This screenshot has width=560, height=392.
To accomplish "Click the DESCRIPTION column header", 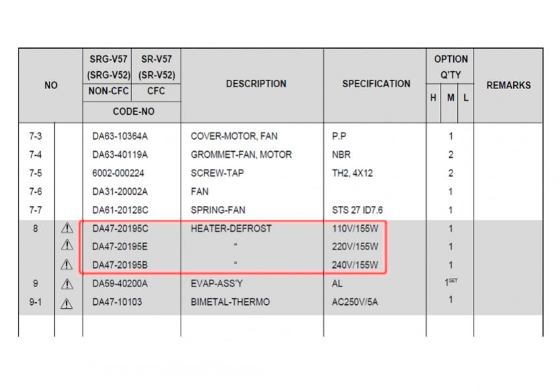I will pos(256,84).
